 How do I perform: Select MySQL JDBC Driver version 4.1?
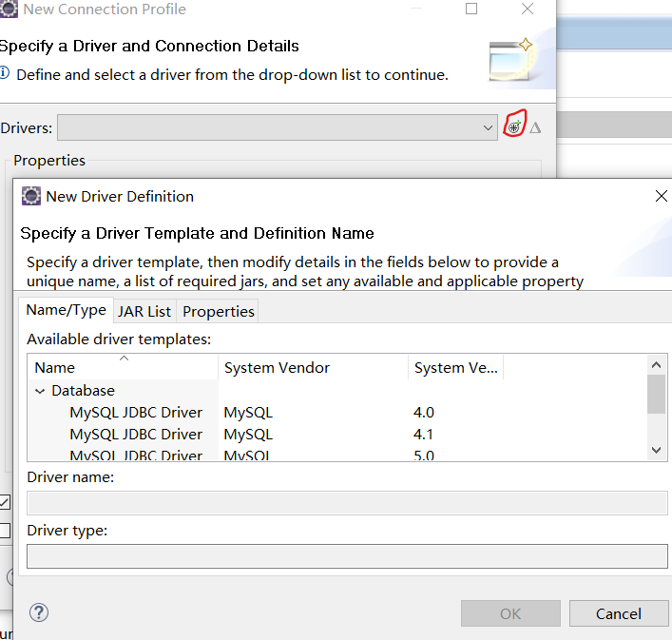[136, 435]
